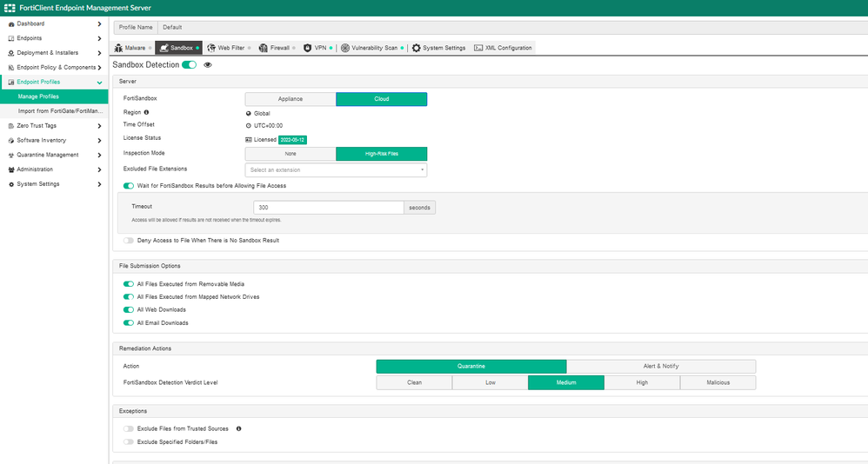Open Import from FortiGate/FortiManager item
The height and width of the screenshot is (464, 868).
(54, 111)
